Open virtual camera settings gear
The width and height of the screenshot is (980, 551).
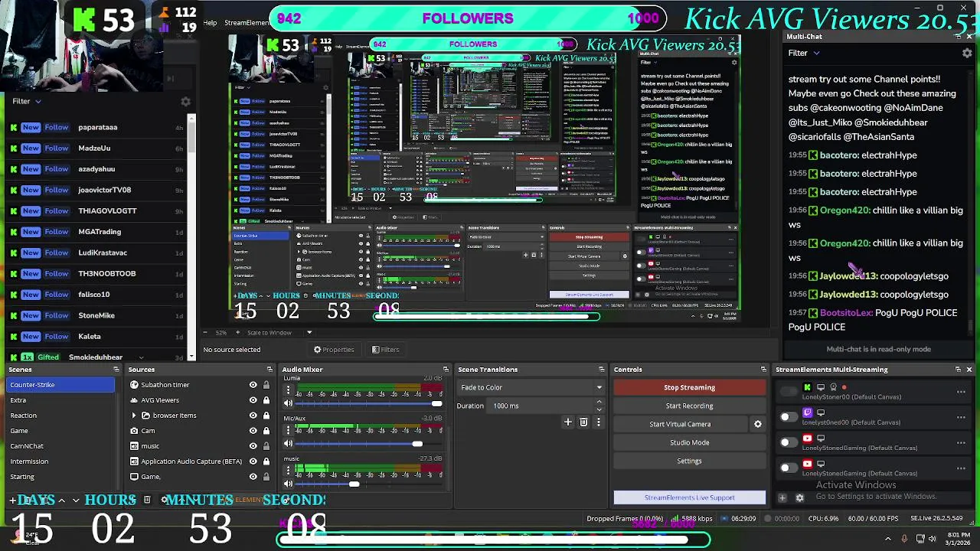758,424
